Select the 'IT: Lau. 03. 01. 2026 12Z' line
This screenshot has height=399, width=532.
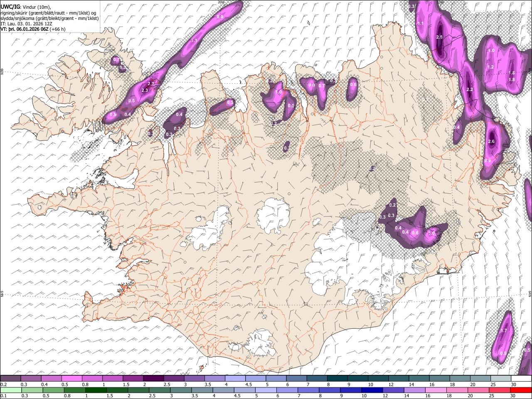(26, 24)
